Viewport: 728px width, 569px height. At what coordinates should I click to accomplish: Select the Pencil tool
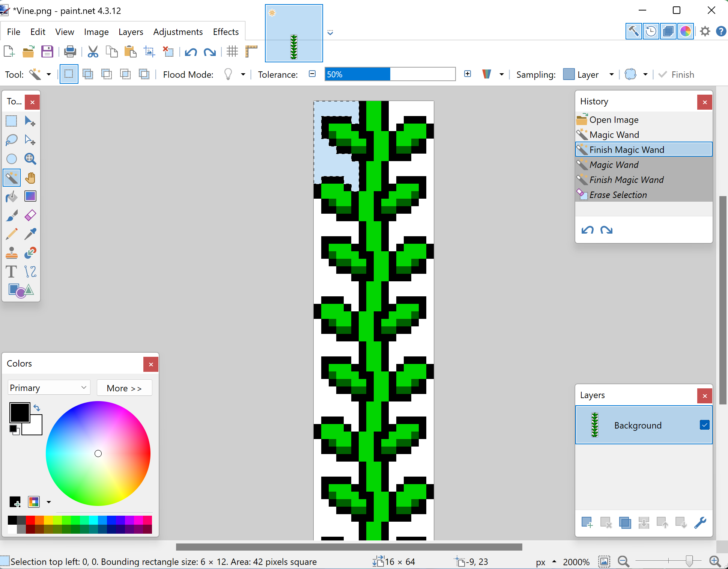pyautogui.click(x=12, y=234)
